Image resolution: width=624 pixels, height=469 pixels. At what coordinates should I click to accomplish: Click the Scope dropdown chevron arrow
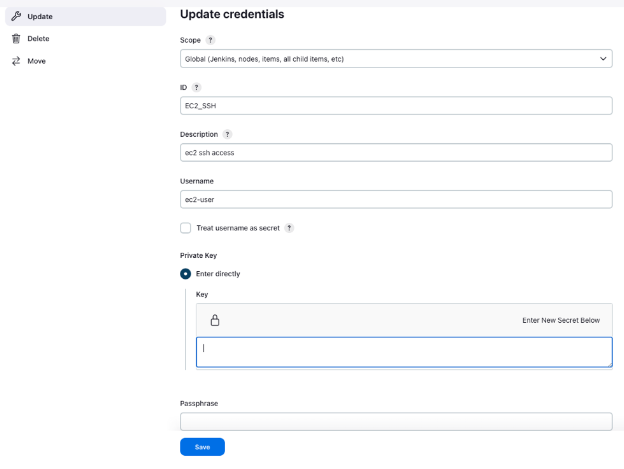point(603,59)
